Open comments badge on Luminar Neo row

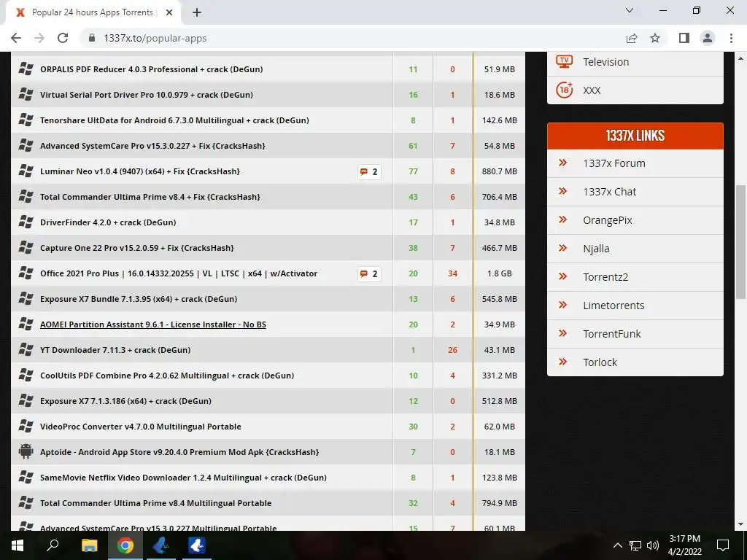pos(369,171)
